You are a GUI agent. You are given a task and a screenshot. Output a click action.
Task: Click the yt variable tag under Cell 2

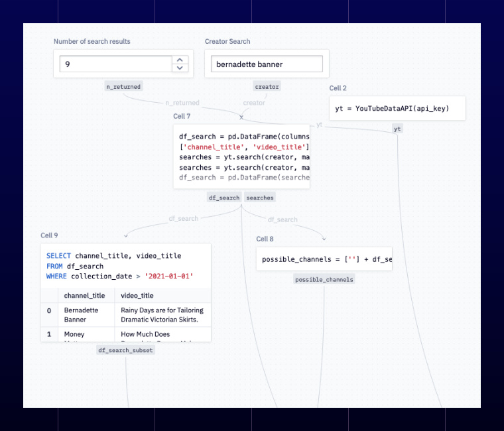click(397, 129)
